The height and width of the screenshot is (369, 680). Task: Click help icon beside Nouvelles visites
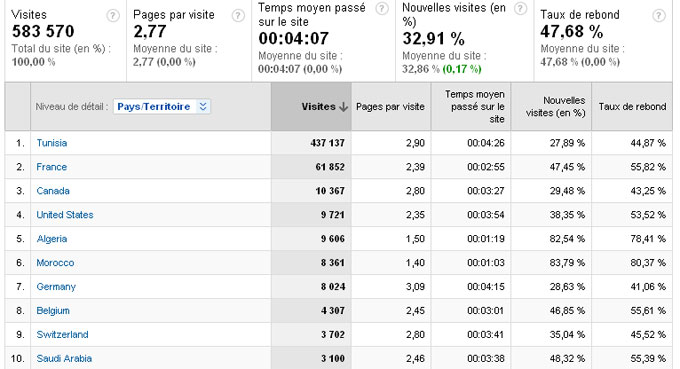click(x=520, y=9)
